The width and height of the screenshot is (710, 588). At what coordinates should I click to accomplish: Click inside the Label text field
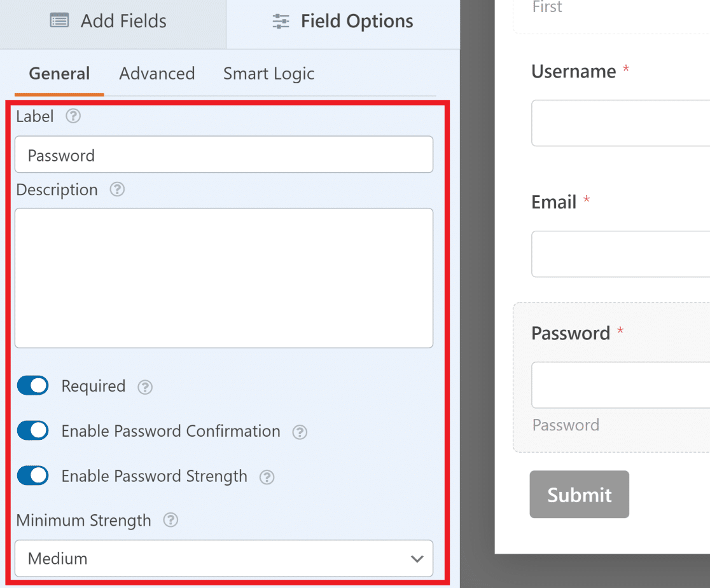pyautogui.click(x=224, y=154)
